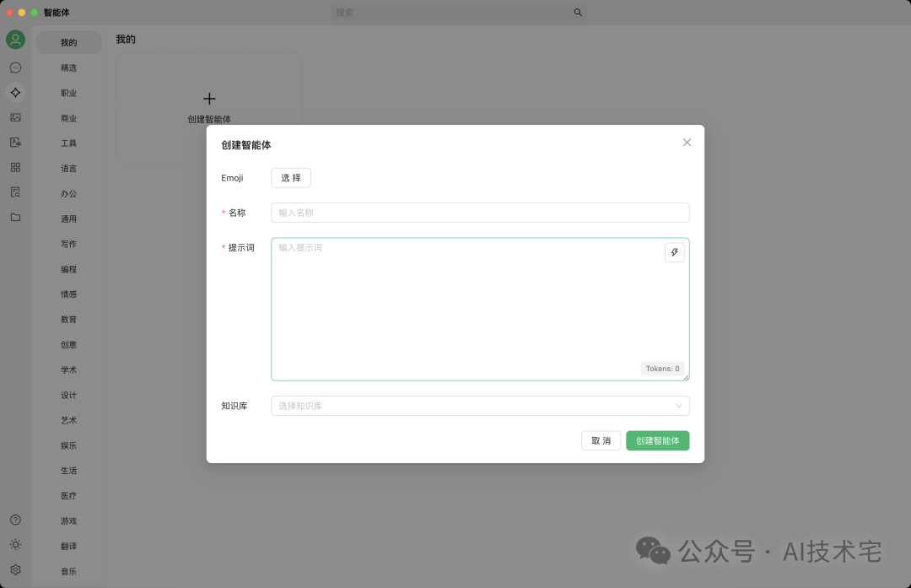
Task: Select the 精选 category
Action: (x=68, y=68)
